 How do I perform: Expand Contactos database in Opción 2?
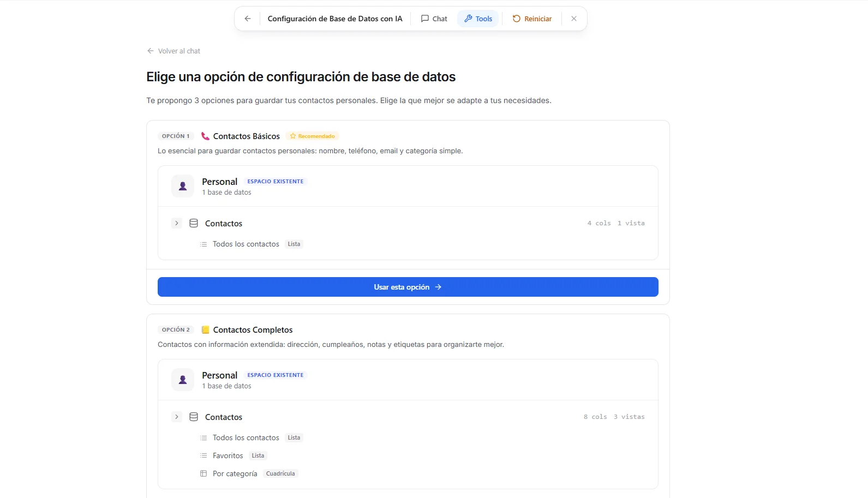pyautogui.click(x=176, y=417)
